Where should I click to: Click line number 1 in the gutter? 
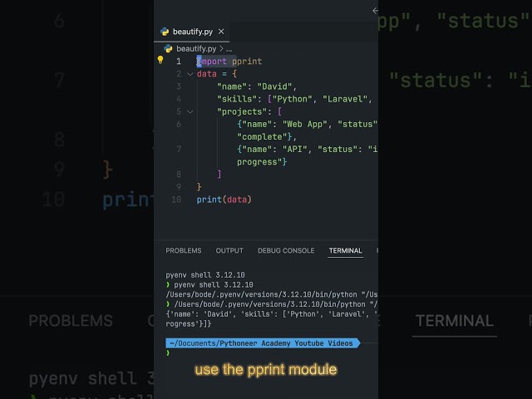(179, 62)
